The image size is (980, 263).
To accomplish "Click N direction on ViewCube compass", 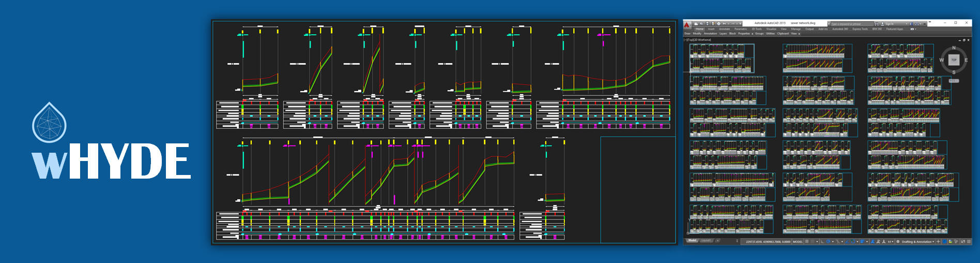I will coord(954,48).
